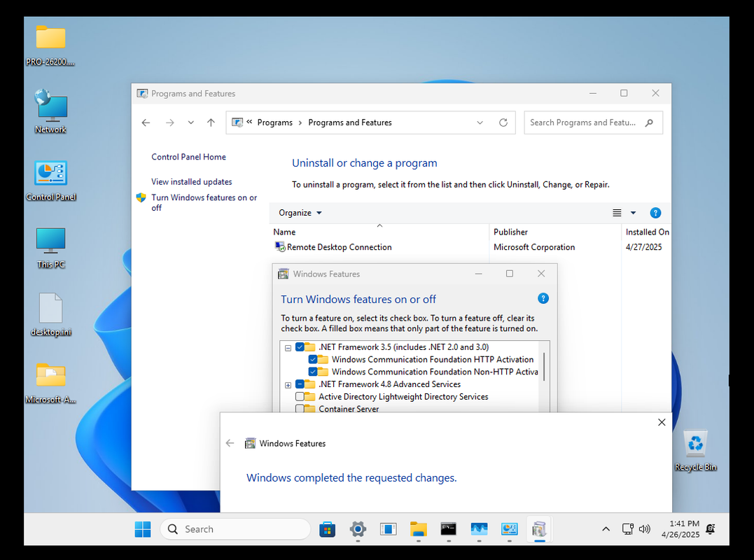
Task: Toggle .NET Framework 4.8 Advanced Services checkbox
Action: coord(300,384)
